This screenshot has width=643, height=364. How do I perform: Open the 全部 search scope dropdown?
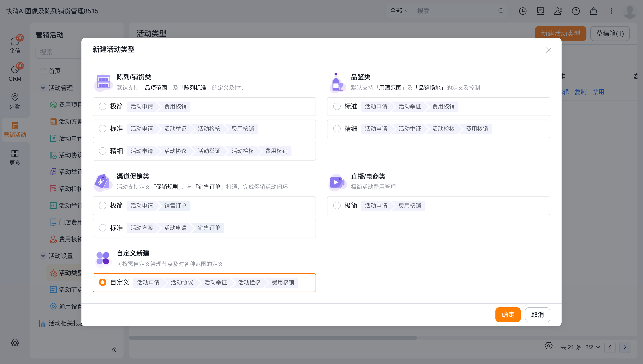[x=399, y=11]
